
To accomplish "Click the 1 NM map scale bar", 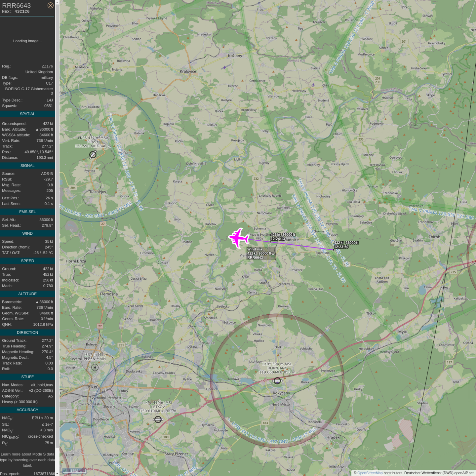I will tap(74, 471).
